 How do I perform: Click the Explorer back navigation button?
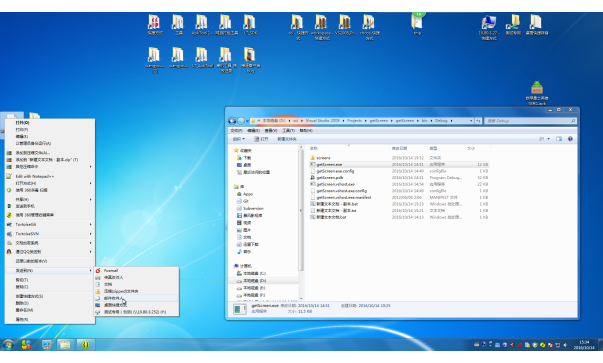(x=232, y=121)
